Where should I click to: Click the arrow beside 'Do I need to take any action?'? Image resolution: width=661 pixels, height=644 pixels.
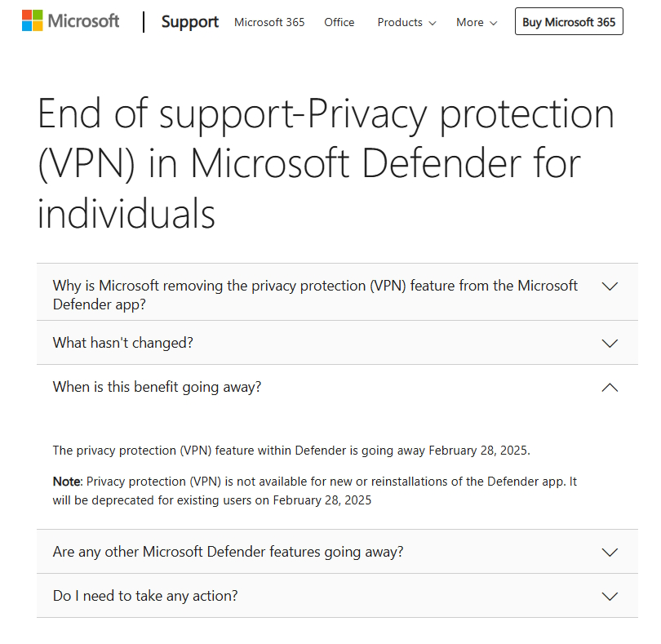coord(610,596)
